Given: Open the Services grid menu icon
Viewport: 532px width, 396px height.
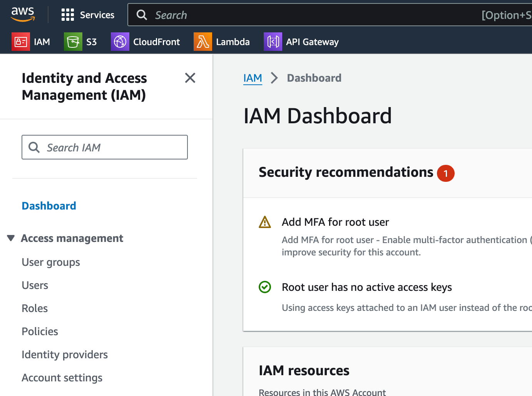Looking at the screenshot, I should (68, 15).
